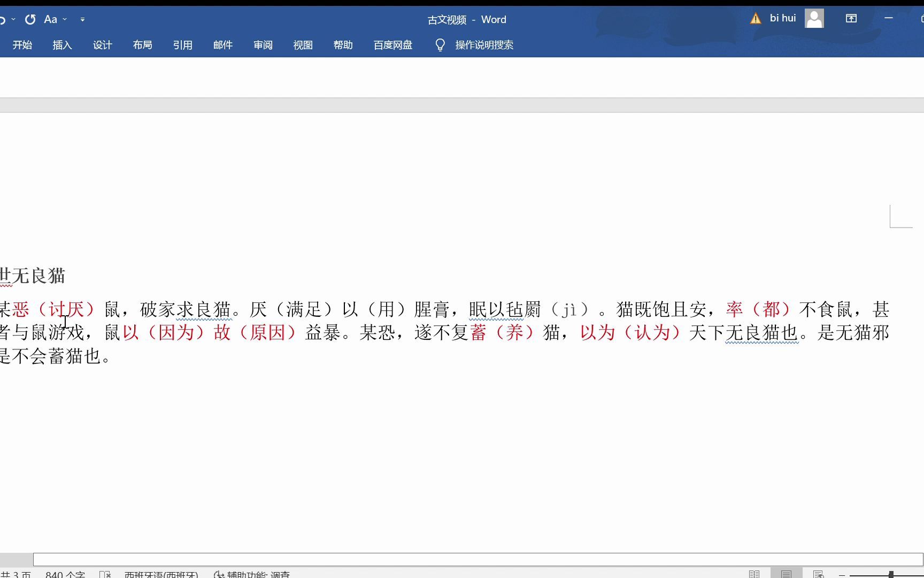Click the red text 以（因为）
The width and height of the screenshot is (924, 578).
164,333
